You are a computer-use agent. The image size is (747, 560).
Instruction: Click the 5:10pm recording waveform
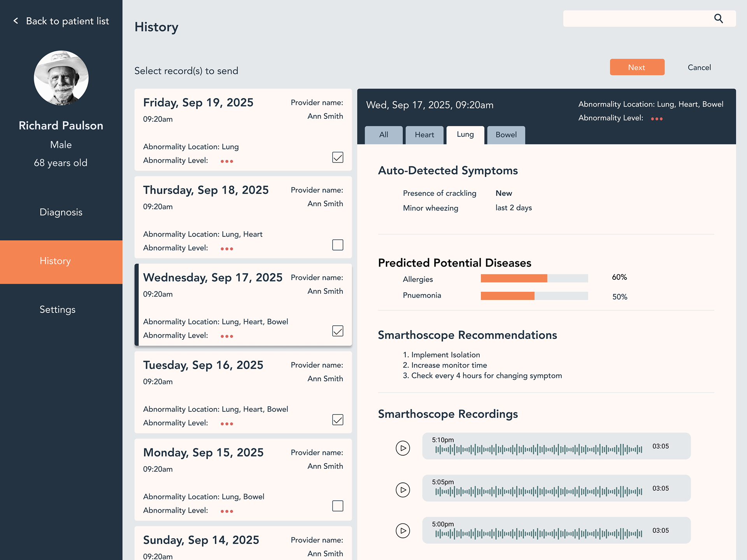538,449
